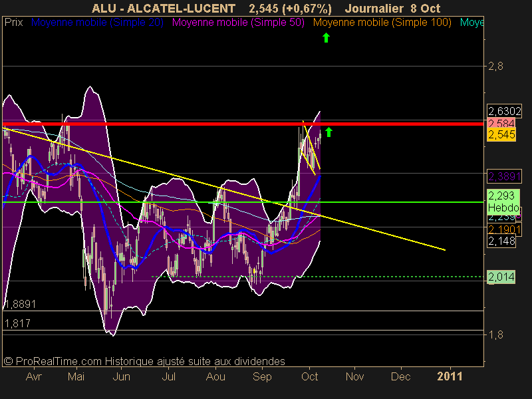Click the green up arrow below the legend
This screenshot has width=532, height=399.
click(326, 38)
